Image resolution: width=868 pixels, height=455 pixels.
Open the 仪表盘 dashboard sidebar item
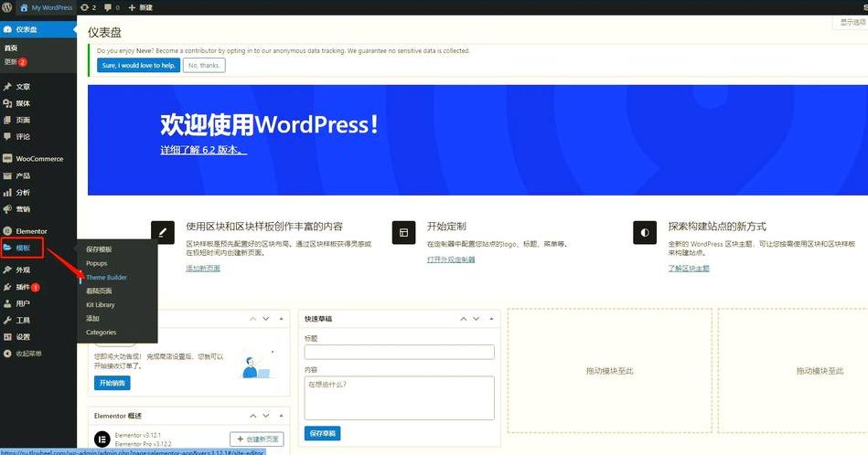click(x=38, y=29)
